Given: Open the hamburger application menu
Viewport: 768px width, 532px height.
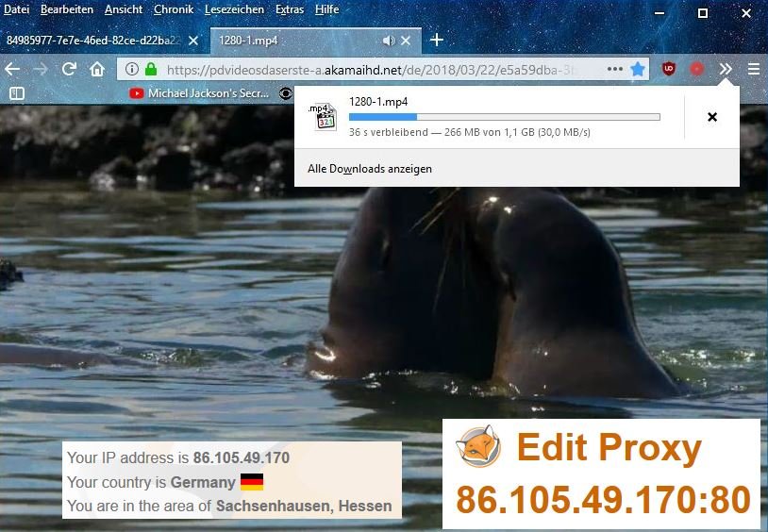Looking at the screenshot, I should [x=753, y=69].
